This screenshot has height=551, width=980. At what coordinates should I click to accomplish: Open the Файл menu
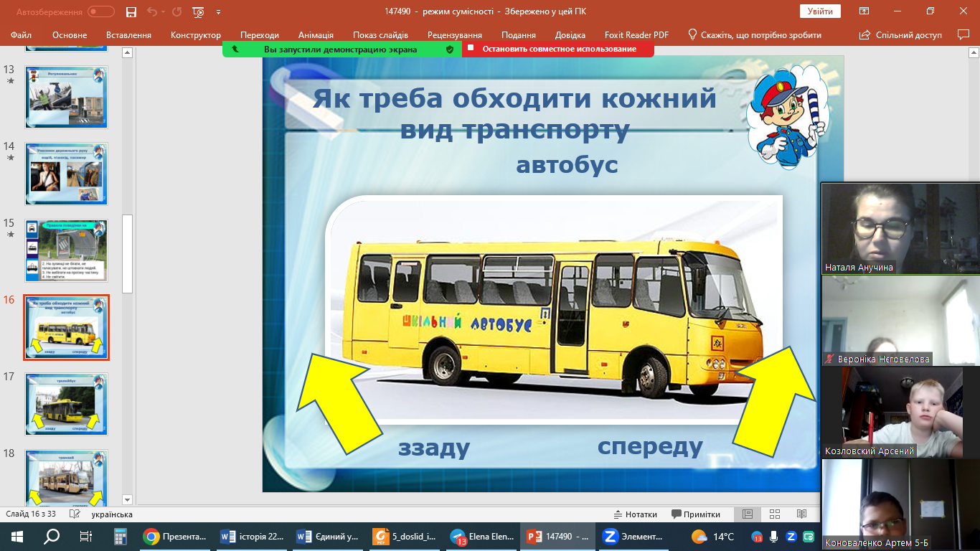coord(22,34)
